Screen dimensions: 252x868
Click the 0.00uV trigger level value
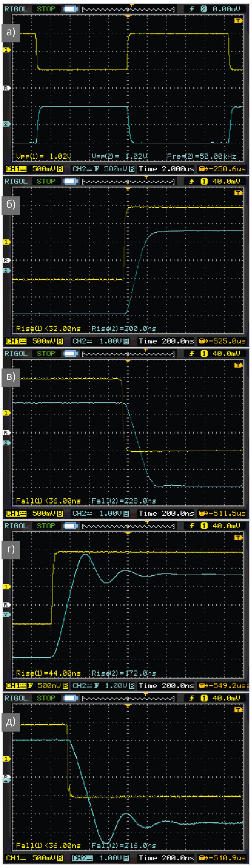coord(226,9)
